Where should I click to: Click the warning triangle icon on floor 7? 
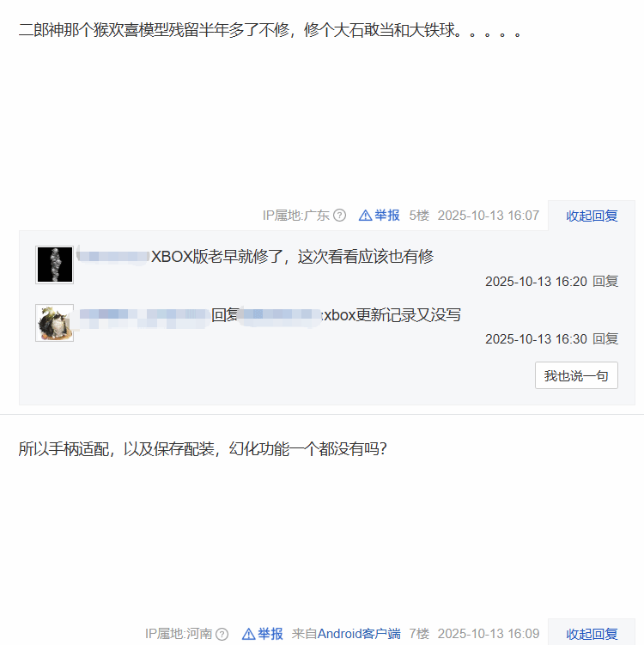[x=248, y=634]
